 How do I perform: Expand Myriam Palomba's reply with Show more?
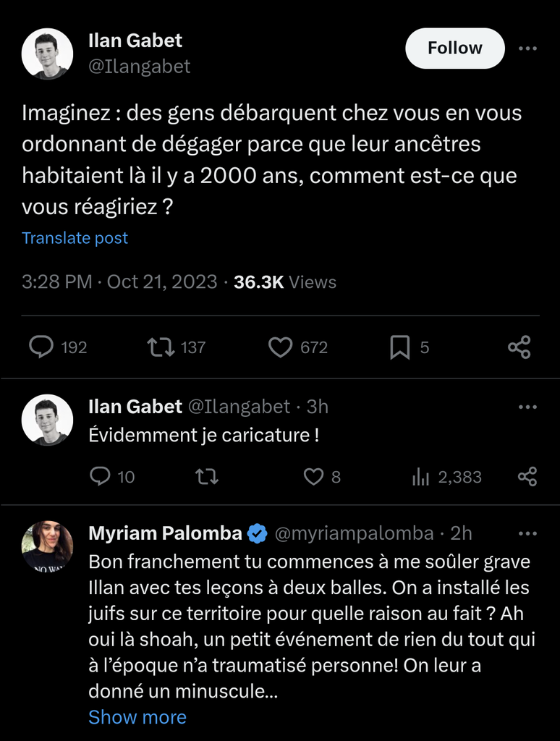pos(137,717)
